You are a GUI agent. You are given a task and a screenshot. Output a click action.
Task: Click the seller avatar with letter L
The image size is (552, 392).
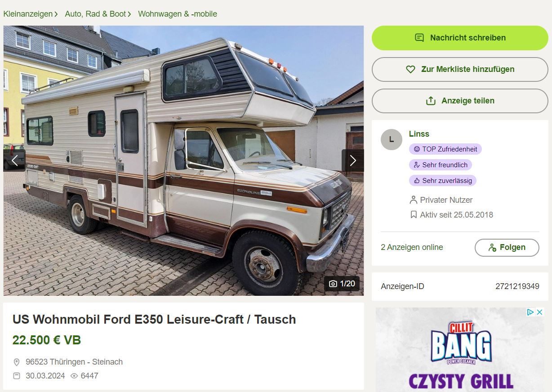392,139
